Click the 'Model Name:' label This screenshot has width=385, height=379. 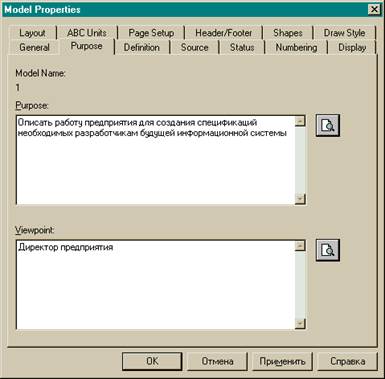point(40,73)
